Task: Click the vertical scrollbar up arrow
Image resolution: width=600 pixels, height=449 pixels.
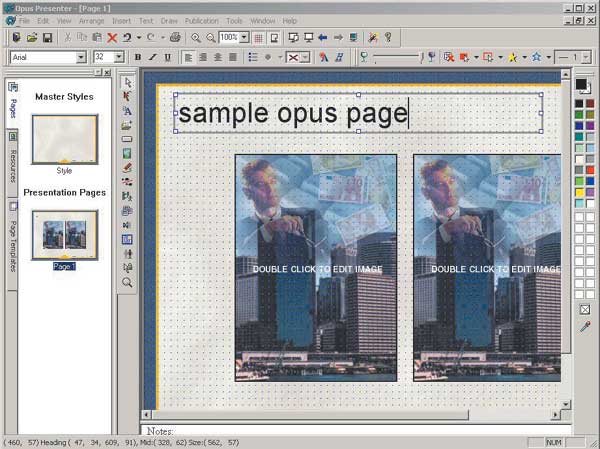Action: [x=565, y=74]
